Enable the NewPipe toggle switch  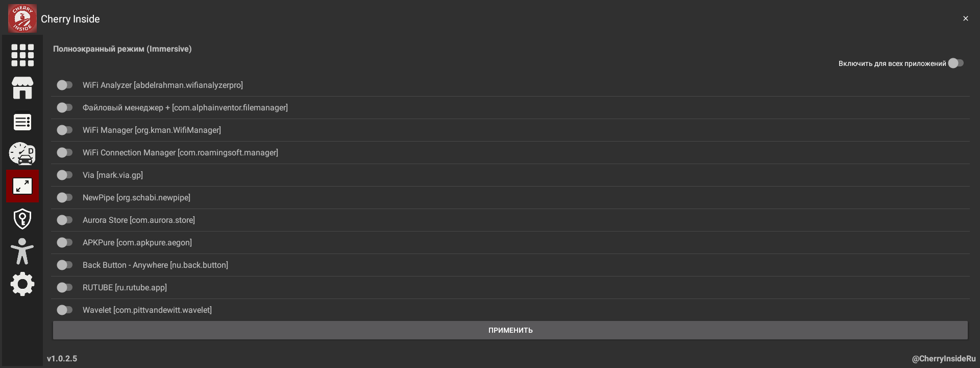click(65, 197)
